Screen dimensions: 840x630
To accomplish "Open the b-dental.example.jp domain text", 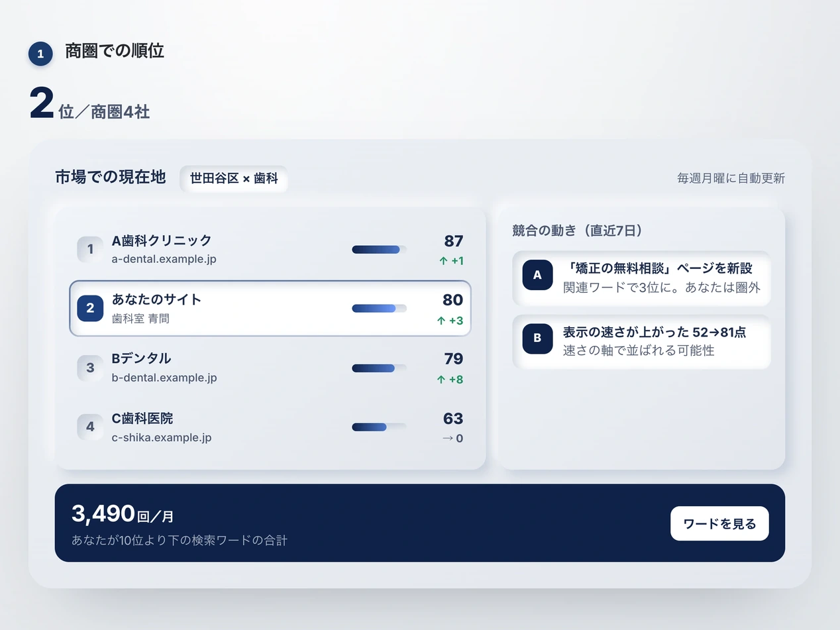I will click(164, 378).
